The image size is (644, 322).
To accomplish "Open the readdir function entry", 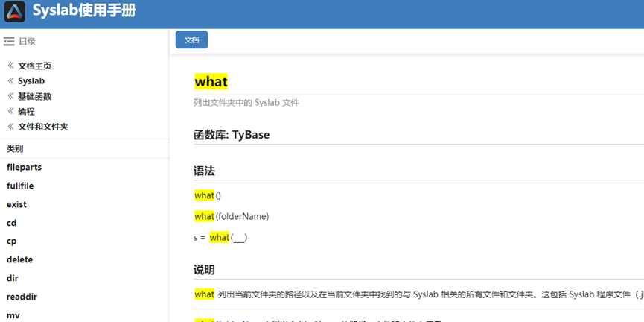I will click(x=21, y=297).
